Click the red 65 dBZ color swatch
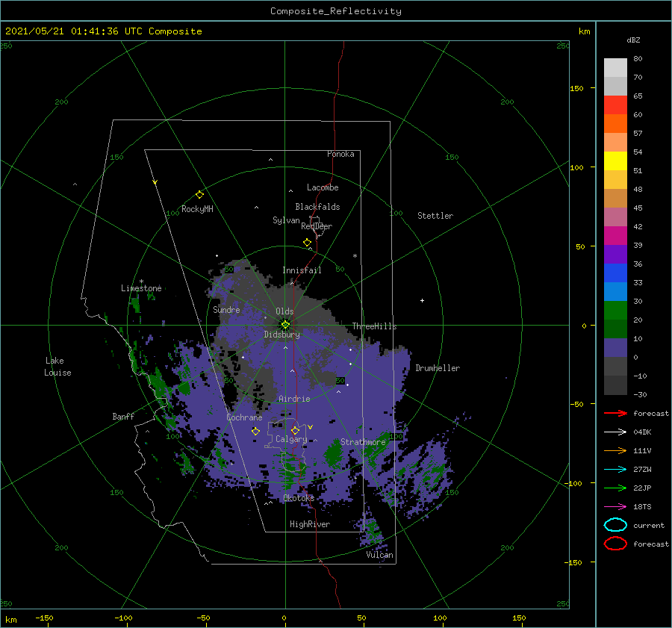 tap(615, 105)
